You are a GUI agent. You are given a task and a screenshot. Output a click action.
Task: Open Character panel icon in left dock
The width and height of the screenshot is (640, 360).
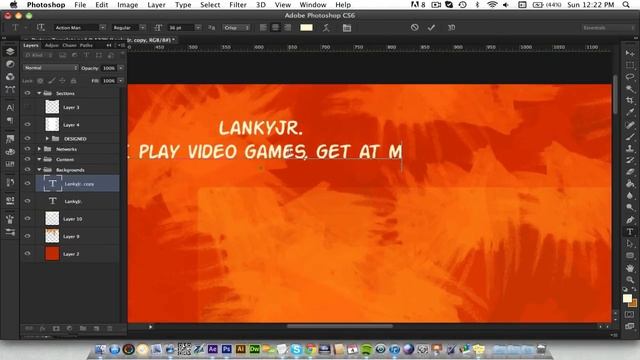tap(10, 108)
